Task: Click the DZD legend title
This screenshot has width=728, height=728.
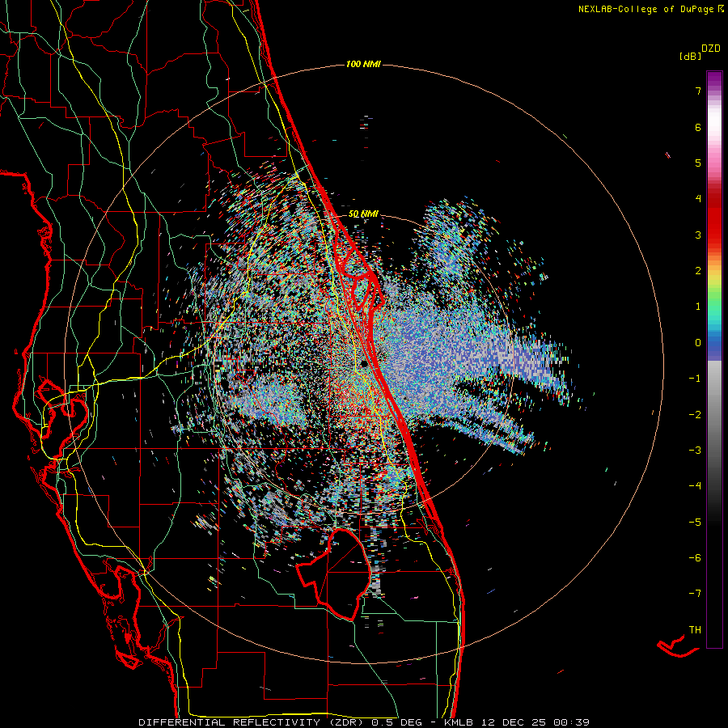Action: click(711, 49)
